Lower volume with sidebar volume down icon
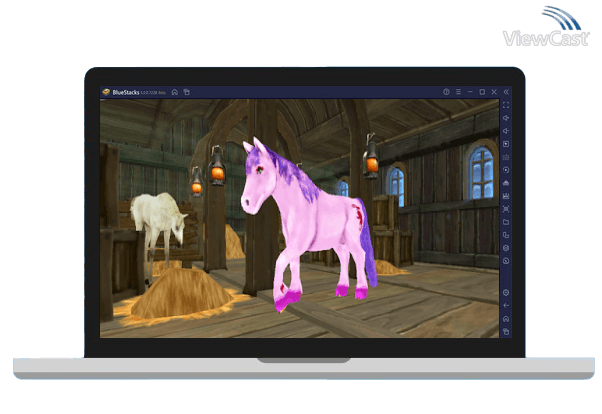Screen dimensions: 602x414 coord(506,131)
